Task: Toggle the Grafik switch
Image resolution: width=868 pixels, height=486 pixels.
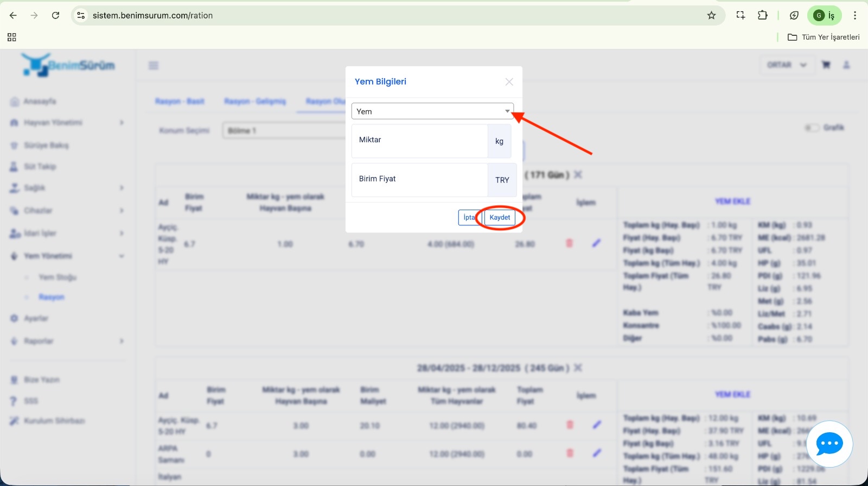Action: (812, 128)
